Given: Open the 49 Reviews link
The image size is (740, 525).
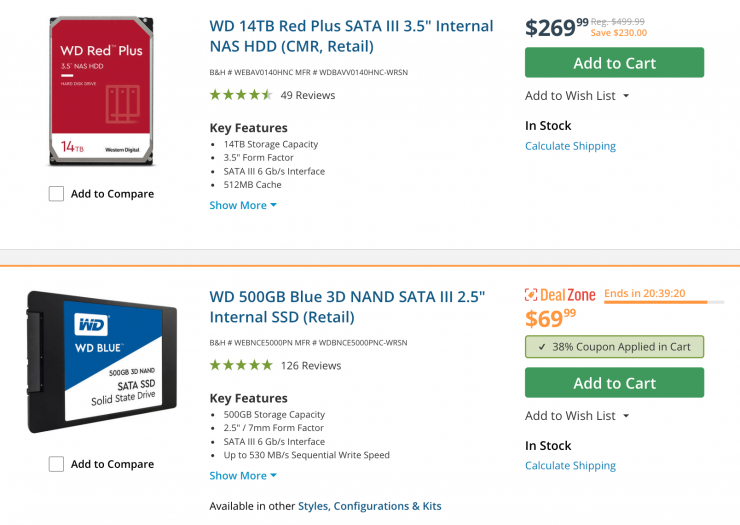Looking at the screenshot, I should [x=308, y=95].
